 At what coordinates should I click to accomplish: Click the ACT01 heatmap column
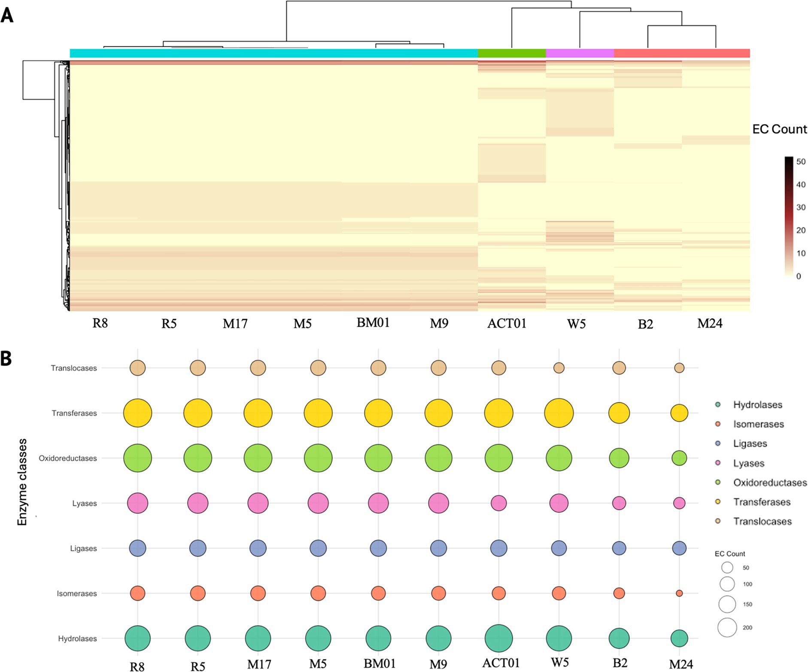click(x=512, y=185)
